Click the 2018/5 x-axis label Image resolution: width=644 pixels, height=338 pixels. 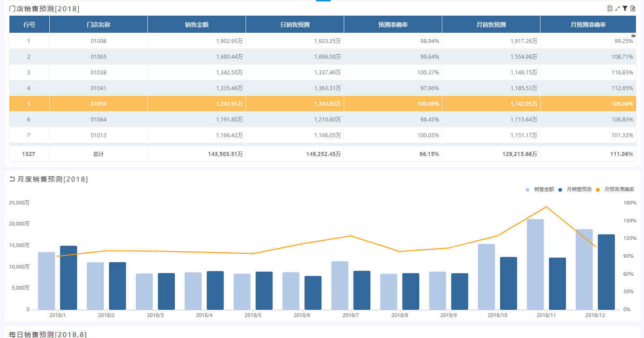pyautogui.click(x=253, y=315)
